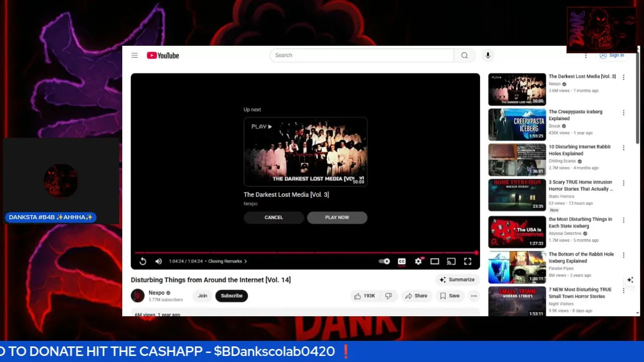Open Nexpo channel avatar
This screenshot has width=644, height=362.
pyautogui.click(x=138, y=296)
